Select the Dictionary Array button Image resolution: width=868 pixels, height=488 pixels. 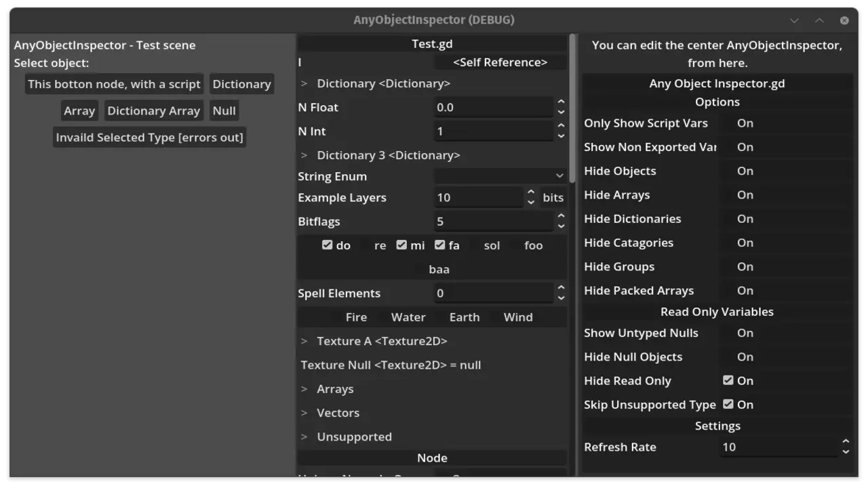(x=154, y=110)
